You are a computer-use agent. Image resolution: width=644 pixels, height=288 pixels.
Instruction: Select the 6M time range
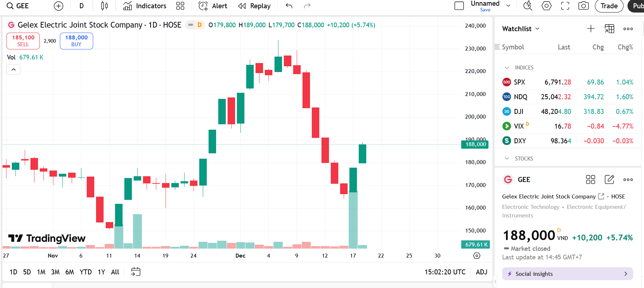click(70, 272)
